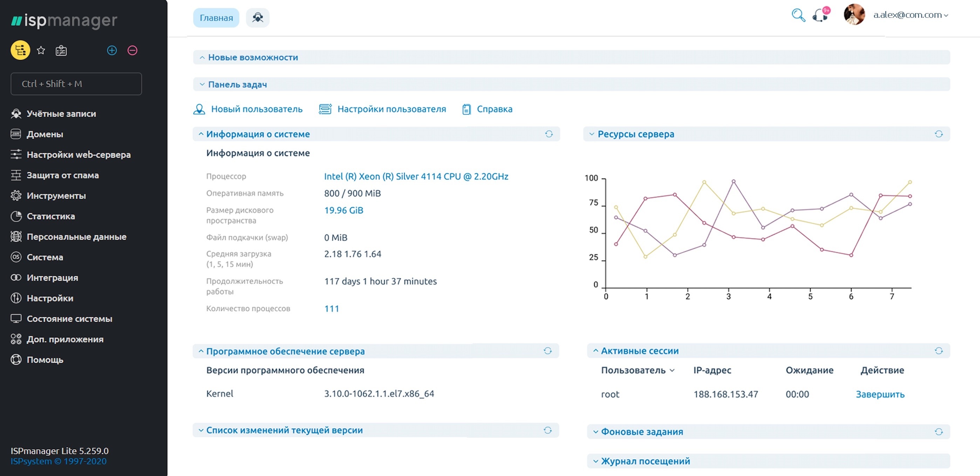The height and width of the screenshot is (476, 980).
Task: Open Домены in the sidebar menu
Action: [45, 134]
